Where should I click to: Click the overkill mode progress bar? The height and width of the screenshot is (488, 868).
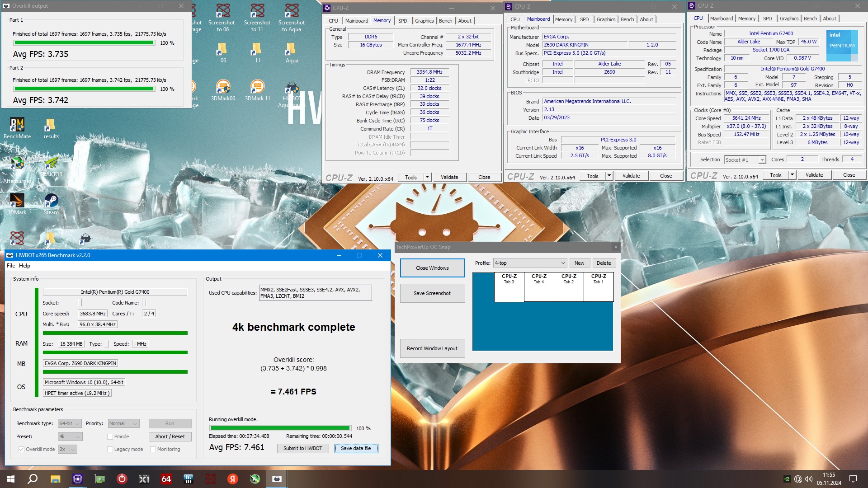coord(280,428)
